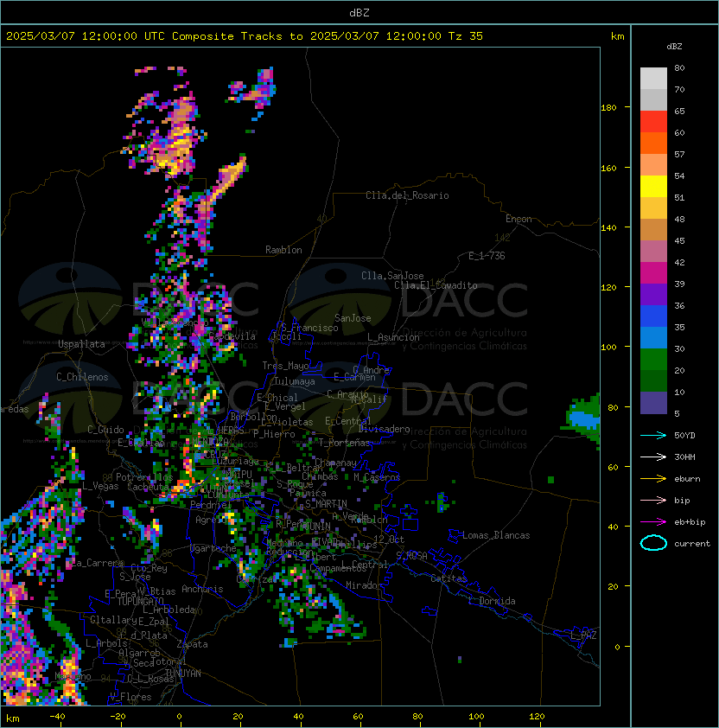
Task: Click the S_Francisco label
Action: click(x=309, y=328)
